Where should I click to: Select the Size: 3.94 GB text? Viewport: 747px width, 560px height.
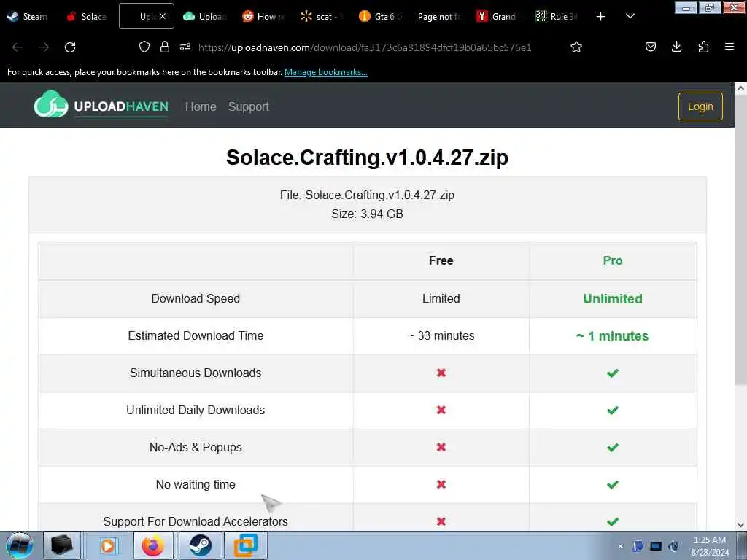pyautogui.click(x=368, y=214)
